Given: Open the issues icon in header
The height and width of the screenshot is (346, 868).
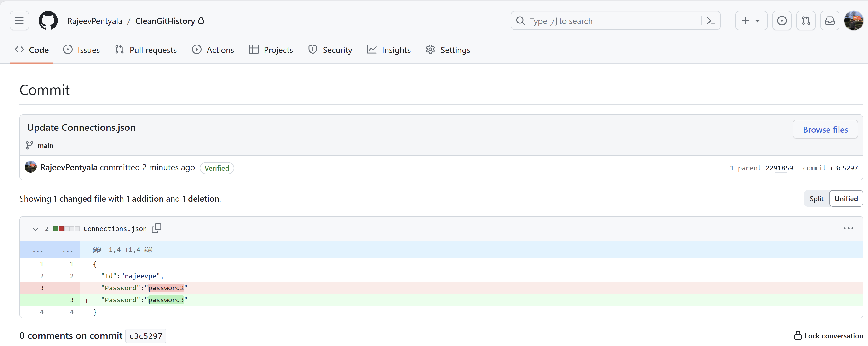Looking at the screenshot, I should tap(782, 21).
